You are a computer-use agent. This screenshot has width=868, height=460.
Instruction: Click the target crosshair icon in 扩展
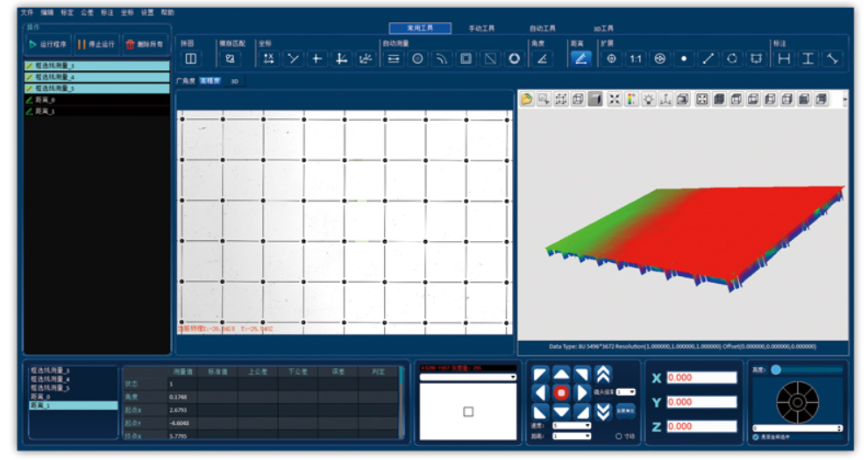[x=611, y=59]
